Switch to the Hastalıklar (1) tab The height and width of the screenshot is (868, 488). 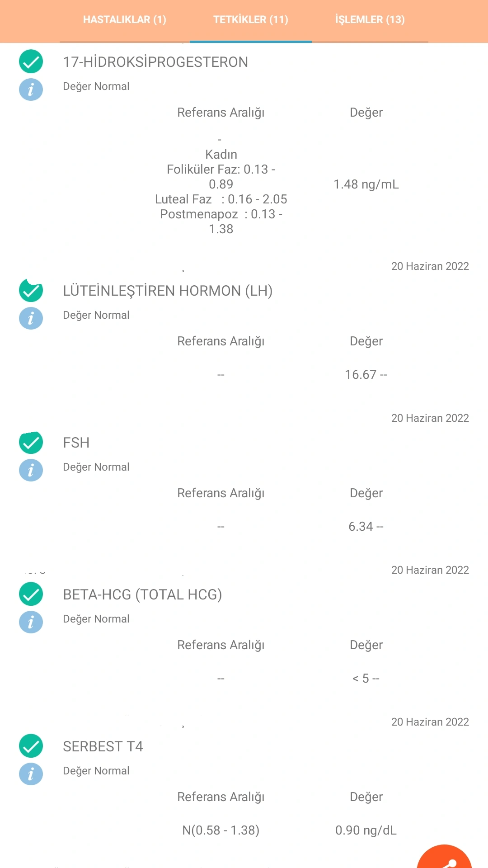click(x=125, y=20)
